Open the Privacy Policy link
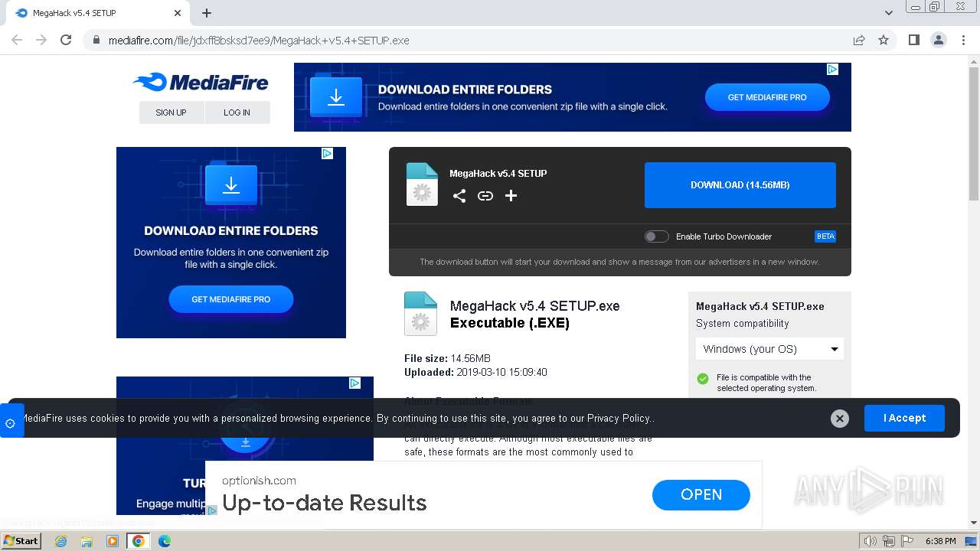This screenshot has height=551, width=980. 619,418
